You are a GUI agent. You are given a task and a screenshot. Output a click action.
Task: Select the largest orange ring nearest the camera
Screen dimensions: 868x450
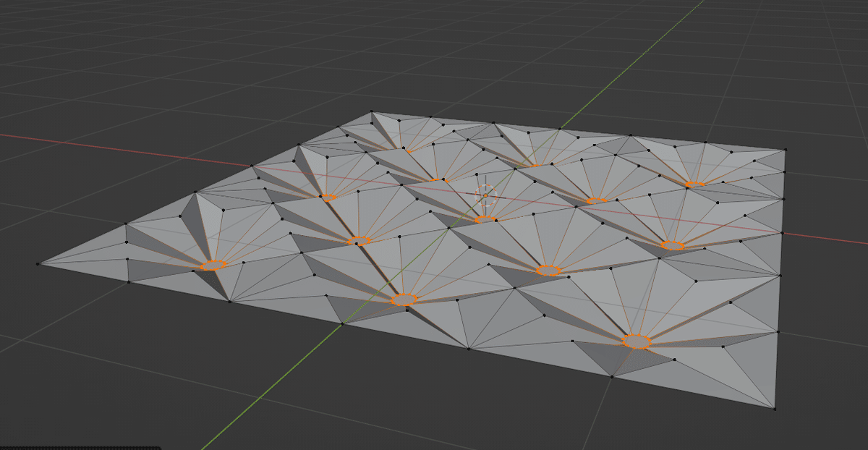(x=637, y=341)
